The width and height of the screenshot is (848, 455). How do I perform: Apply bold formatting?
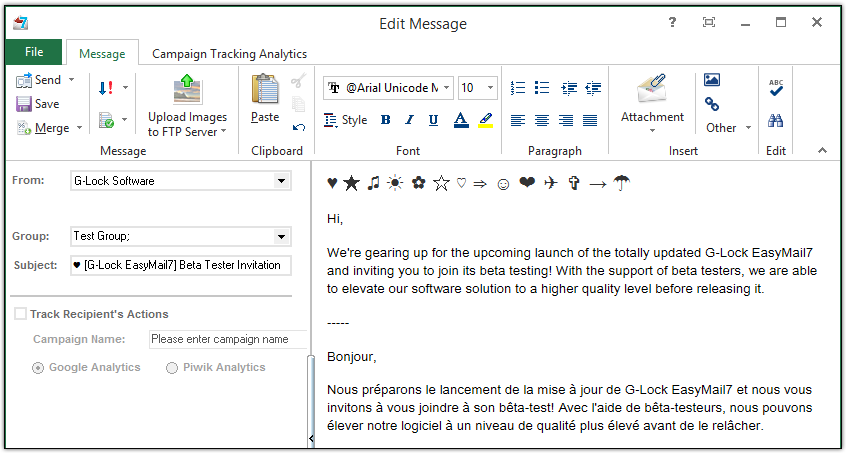coord(386,120)
